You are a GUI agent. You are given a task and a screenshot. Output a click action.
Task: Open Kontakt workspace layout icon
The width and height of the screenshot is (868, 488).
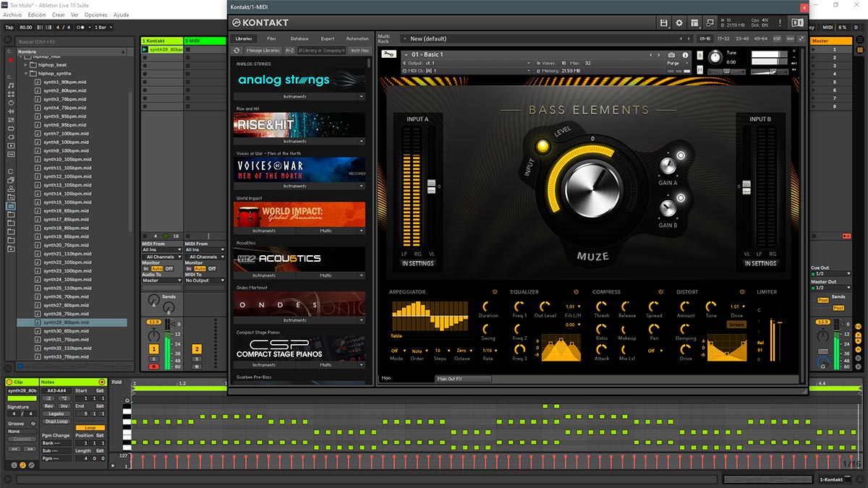point(694,23)
